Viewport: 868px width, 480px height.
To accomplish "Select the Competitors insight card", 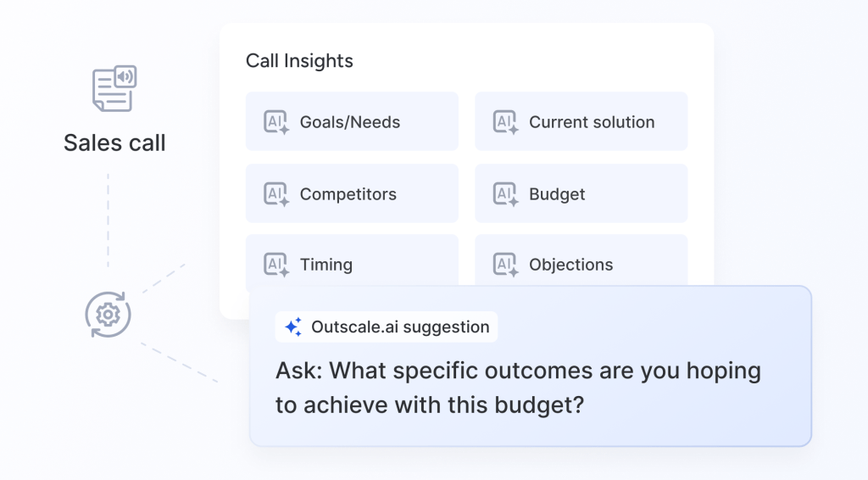I will click(x=352, y=194).
